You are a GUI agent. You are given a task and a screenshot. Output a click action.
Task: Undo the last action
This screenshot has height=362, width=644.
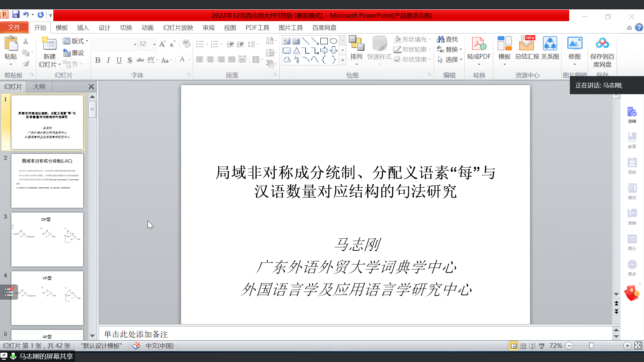pyautogui.click(x=25, y=15)
